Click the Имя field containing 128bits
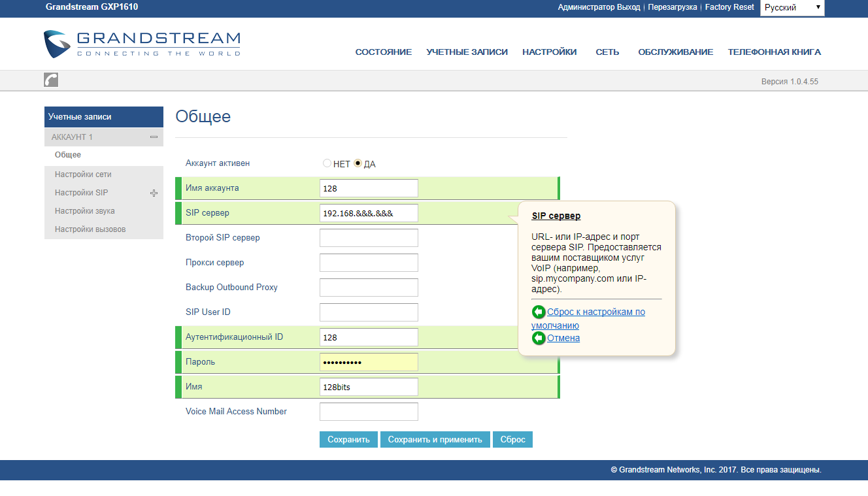Image resolution: width=868 pixels, height=496 pixels. [369, 387]
